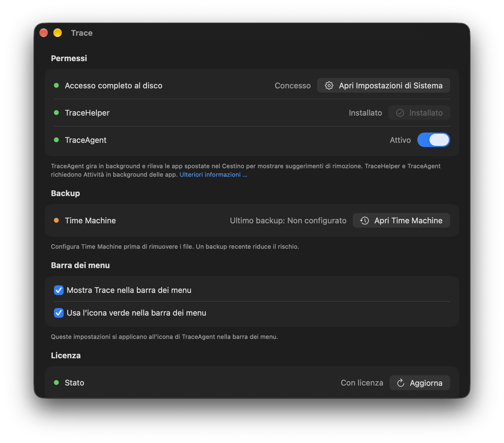
Task: Click the Con licenza status text
Action: click(x=362, y=383)
